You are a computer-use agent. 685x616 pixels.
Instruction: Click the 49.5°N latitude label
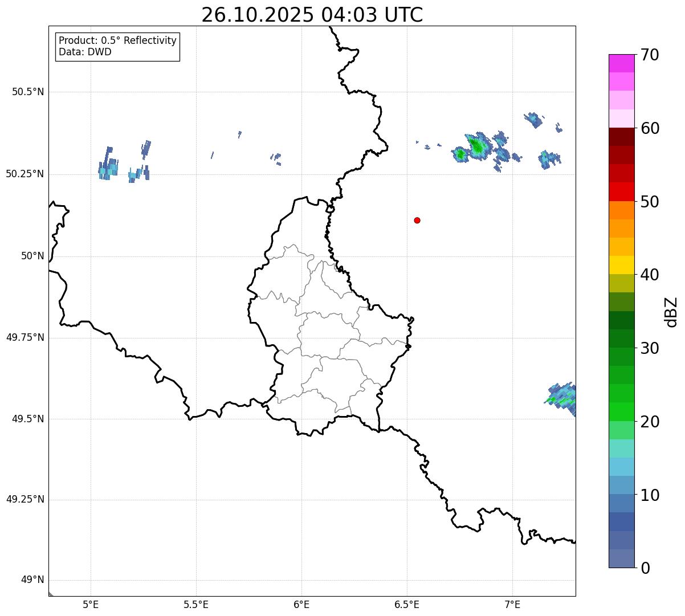click(x=28, y=419)
